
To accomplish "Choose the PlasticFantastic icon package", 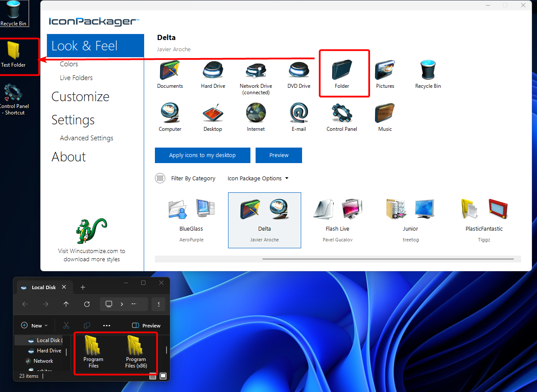I will coord(484,220).
